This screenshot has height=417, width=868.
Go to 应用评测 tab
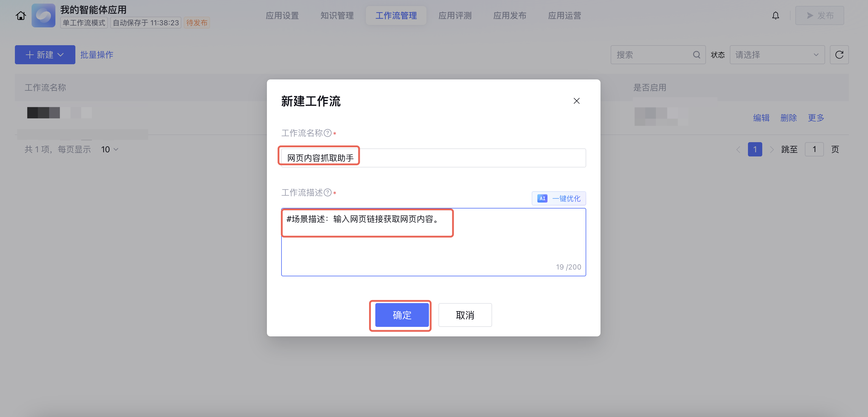point(455,15)
